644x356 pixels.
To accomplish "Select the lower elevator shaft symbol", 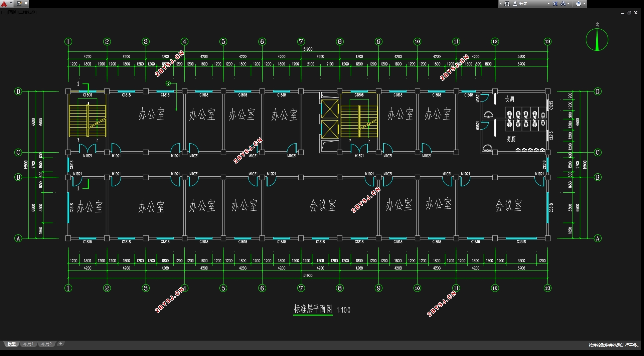I will coord(330,129).
